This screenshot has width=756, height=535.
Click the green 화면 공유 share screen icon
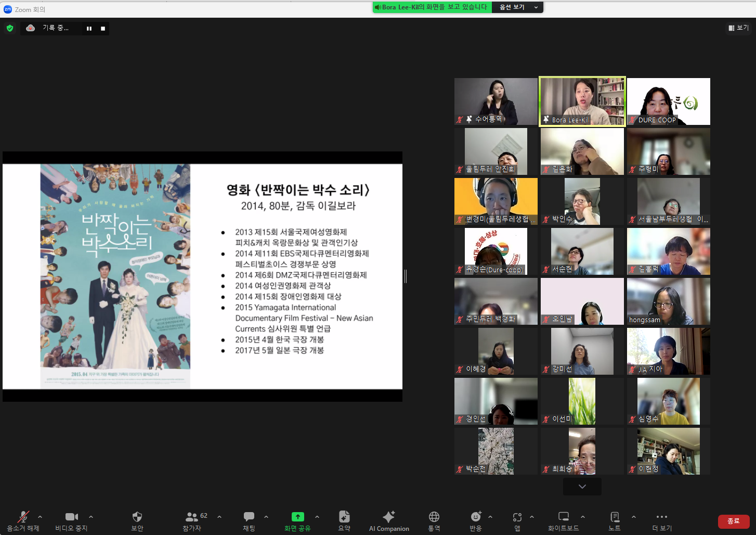[297, 517]
